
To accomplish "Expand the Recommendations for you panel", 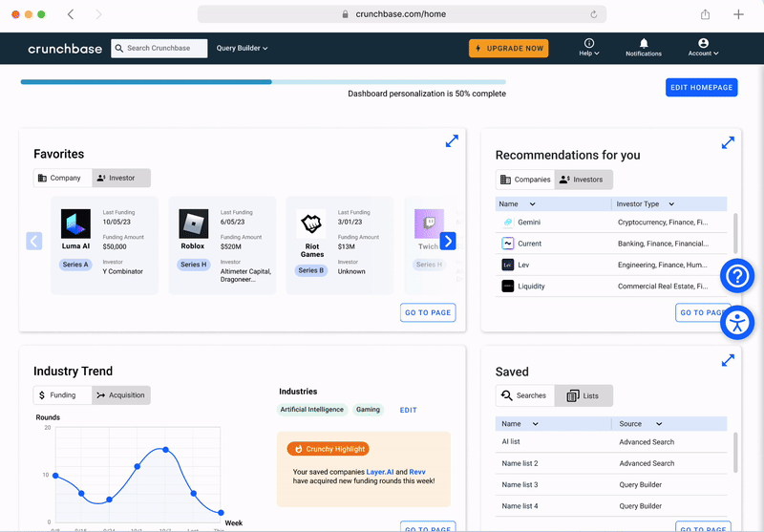I will point(728,142).
